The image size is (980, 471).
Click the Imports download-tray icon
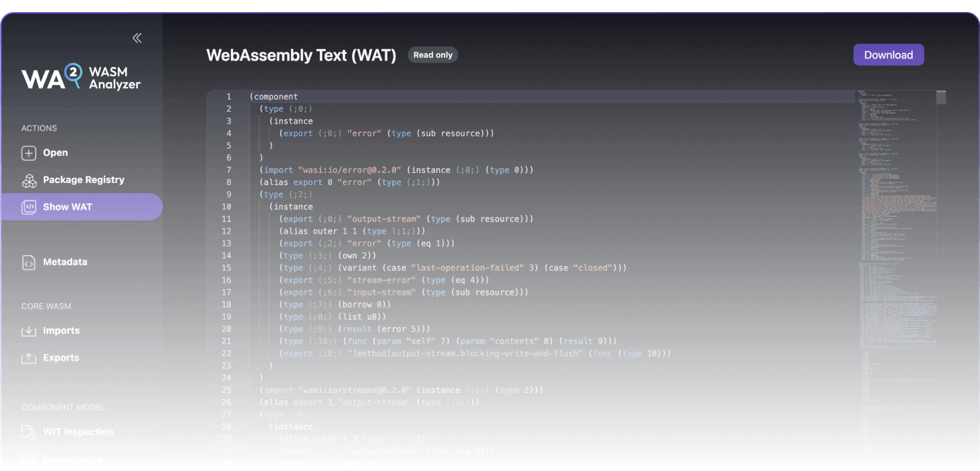click(29, 331)
